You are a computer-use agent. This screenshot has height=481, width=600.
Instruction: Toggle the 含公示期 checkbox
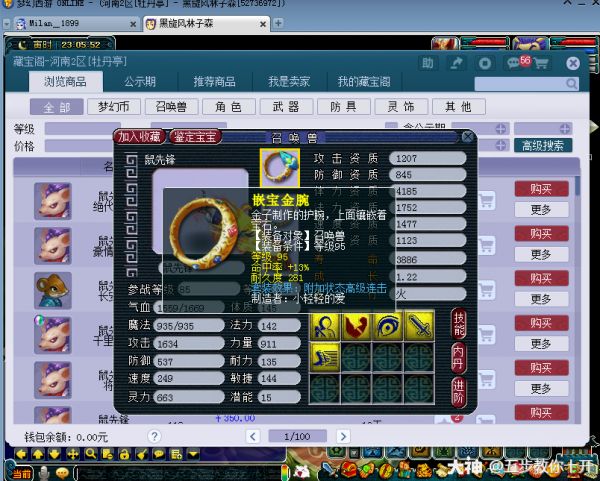[x=391, y=126]
